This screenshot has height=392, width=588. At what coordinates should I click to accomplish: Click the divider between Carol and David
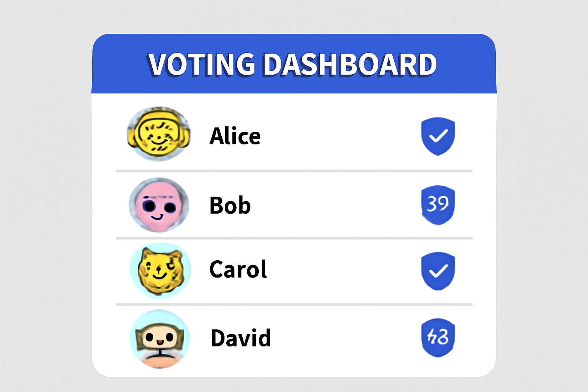tap(294, 305)
